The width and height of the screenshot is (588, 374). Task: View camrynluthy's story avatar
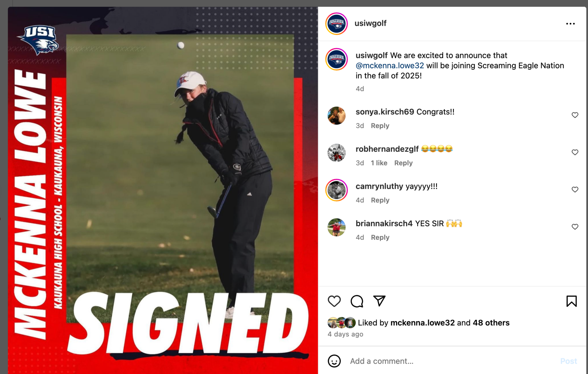(337, 190)
